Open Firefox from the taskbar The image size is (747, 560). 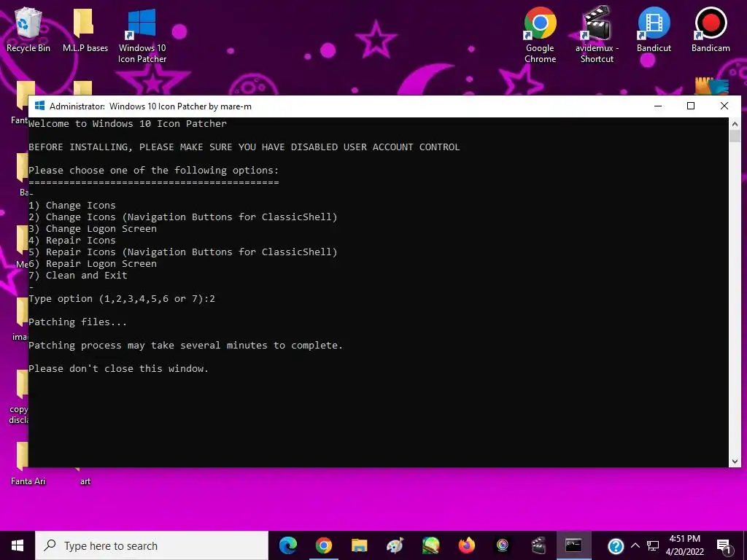(x=467, y=545)
